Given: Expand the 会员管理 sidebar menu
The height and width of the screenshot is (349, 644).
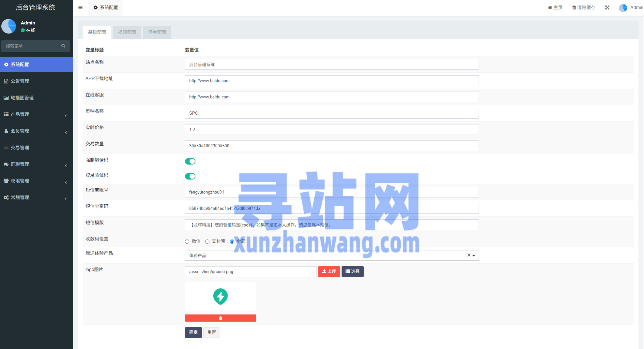Looking at the screenshot, I should coord(36,131).
